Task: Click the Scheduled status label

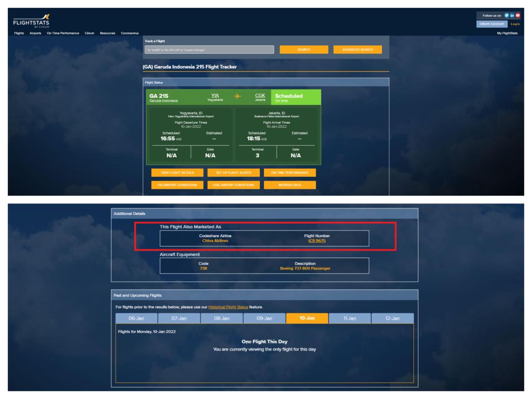Action: [x=289, y=96]
